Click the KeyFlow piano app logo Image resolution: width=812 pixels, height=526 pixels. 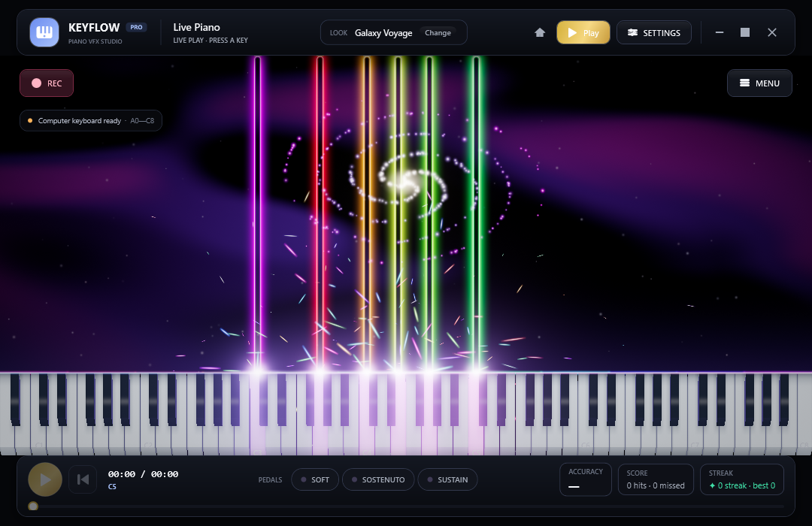click(44, 32)
